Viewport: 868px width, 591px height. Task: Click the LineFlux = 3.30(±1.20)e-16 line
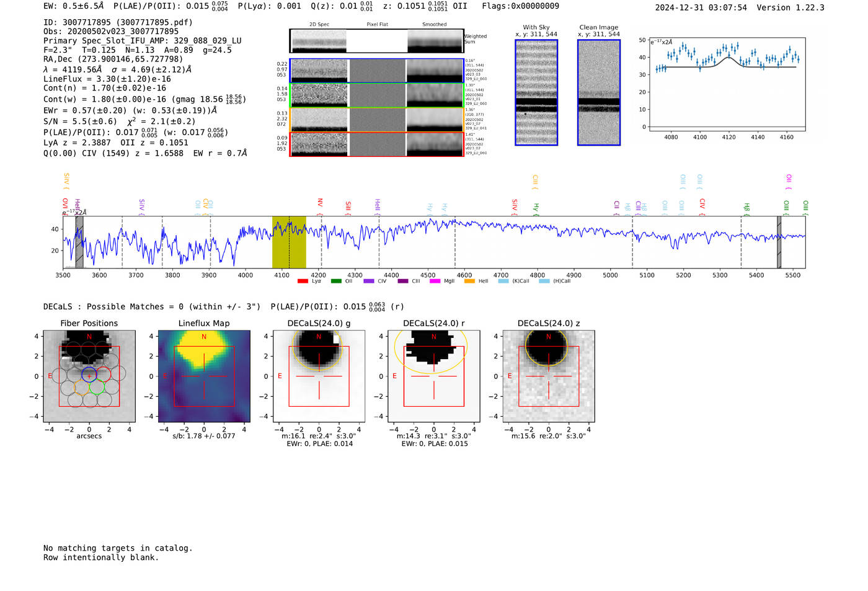[107, 79]
